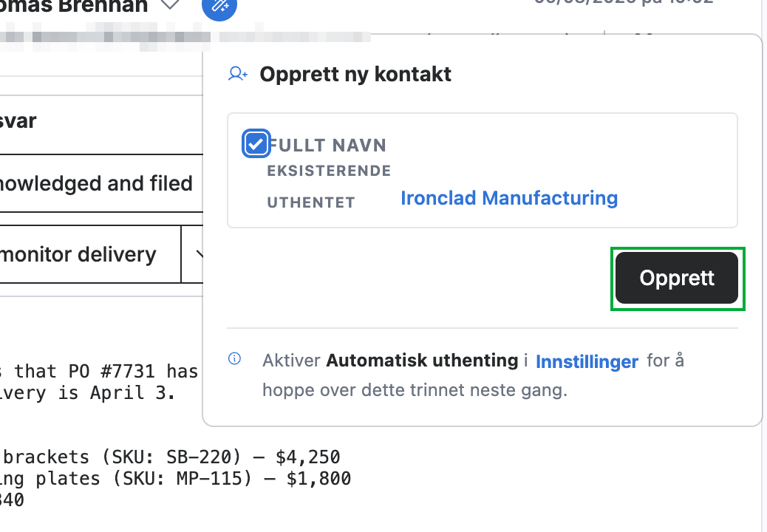Viewport: 767px width, 532px height.
Task: Toggle the Fullt navn checkbox
Action: tap(256, 144)
